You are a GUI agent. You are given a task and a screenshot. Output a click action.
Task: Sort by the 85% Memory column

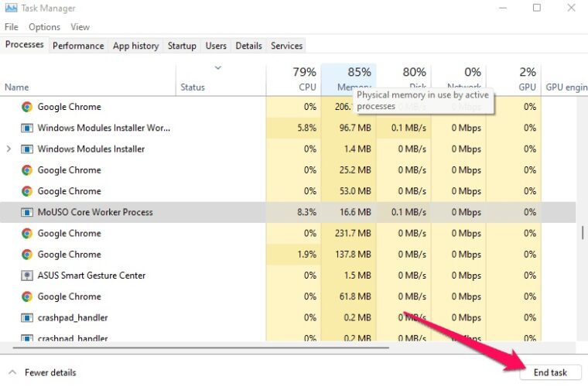point(348,80)
